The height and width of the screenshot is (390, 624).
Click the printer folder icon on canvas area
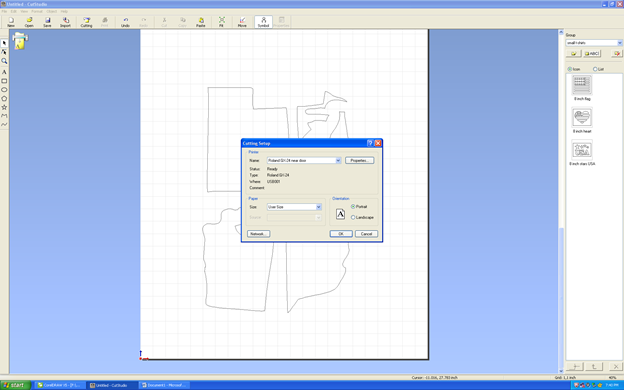click(x=20, y=41)
